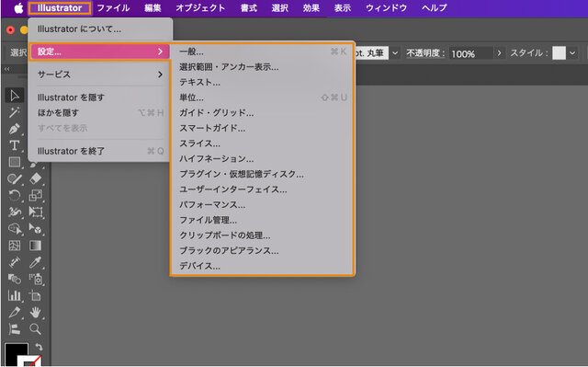588x367 pixels.
Task: Open the 書式 menu
Action: pyautogui.click(x=249, y=8)
